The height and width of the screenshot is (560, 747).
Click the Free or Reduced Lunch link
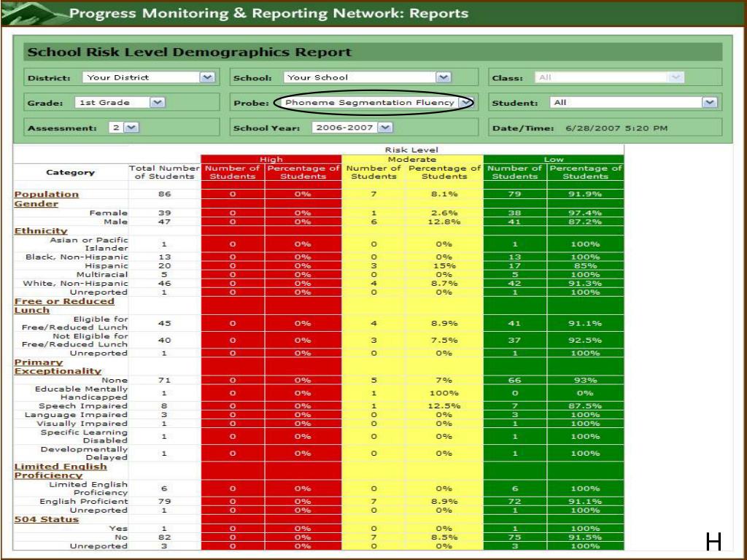click(64, 306)
